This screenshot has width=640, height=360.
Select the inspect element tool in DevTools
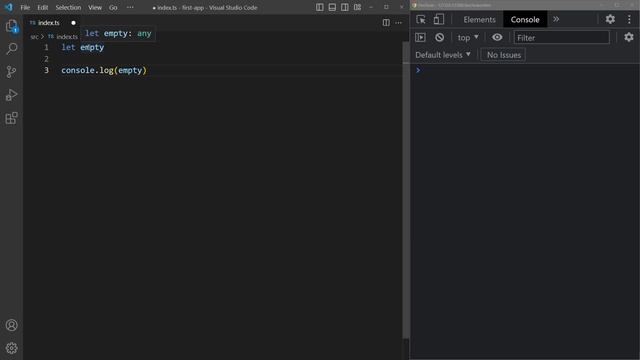[421, 20]
